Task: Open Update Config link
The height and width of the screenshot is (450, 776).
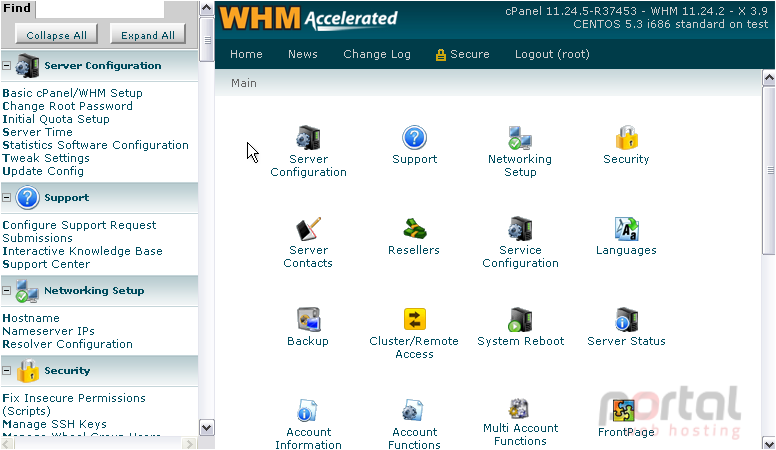Action: pos(43,171)
